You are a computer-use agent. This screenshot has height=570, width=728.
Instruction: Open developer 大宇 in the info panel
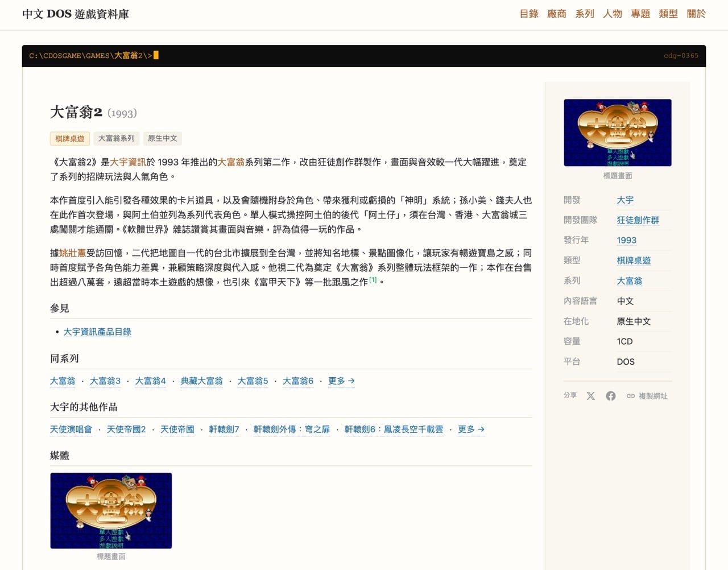coord(625,200)
